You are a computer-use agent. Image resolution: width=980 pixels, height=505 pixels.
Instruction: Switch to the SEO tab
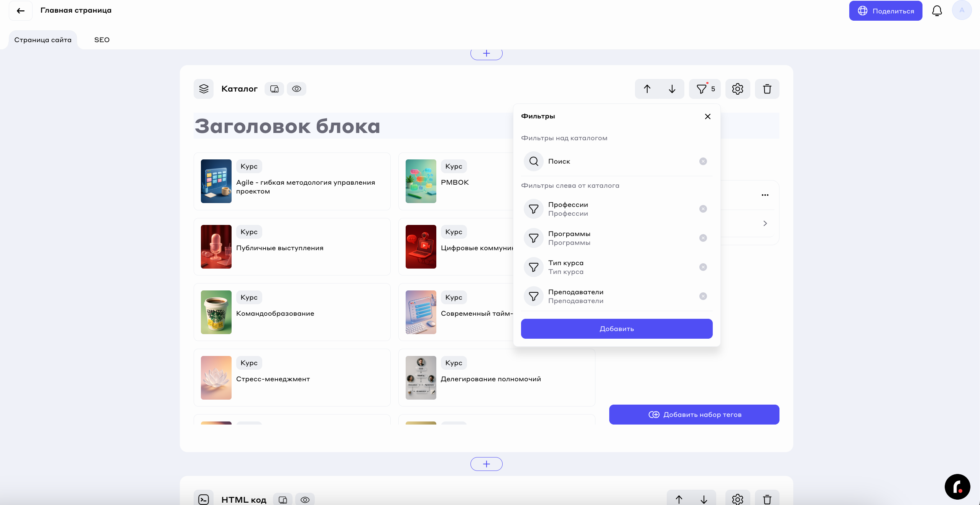tap(102, 40)
